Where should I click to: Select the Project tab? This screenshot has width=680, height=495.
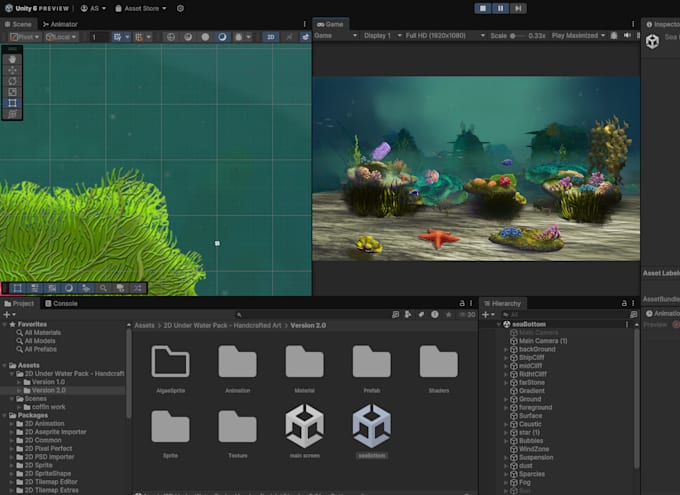[x=19, y=303]
